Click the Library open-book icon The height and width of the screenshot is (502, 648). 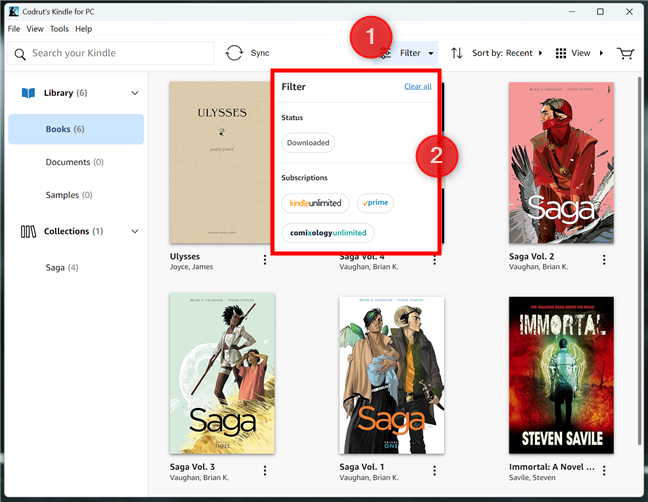pyautogui.click(x=28, y=93)
